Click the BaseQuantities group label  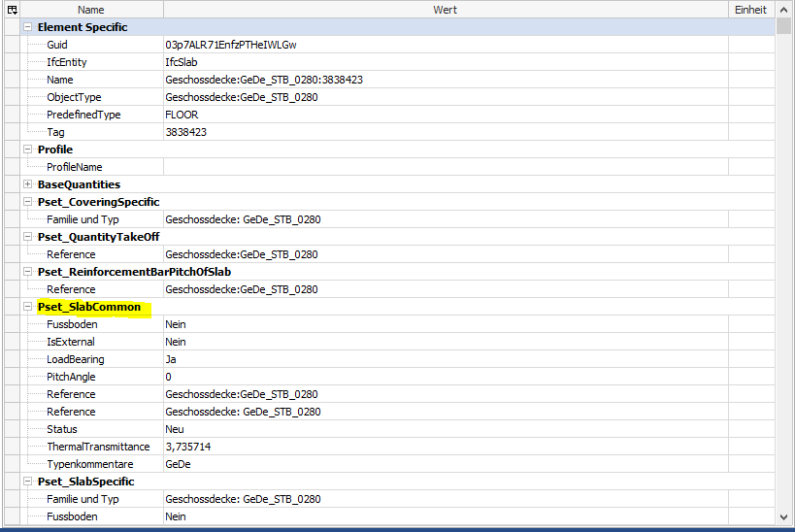(x=79, y=184)
